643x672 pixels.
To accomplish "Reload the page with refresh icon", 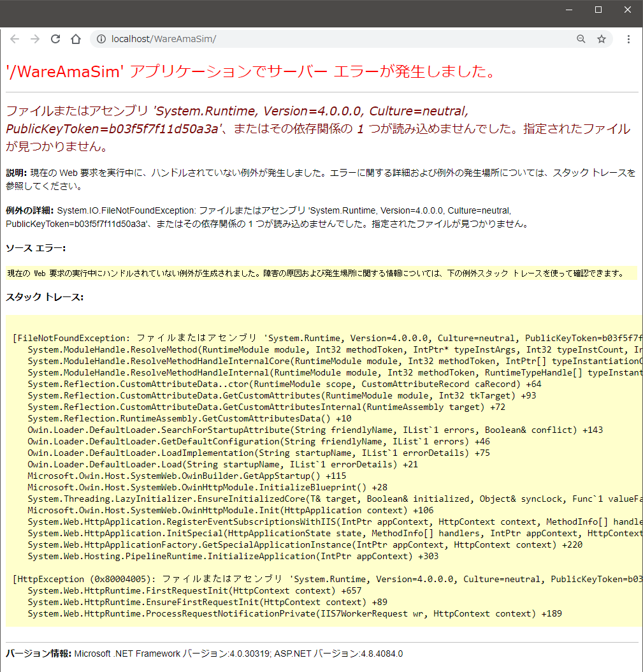I will pos(55,39).
